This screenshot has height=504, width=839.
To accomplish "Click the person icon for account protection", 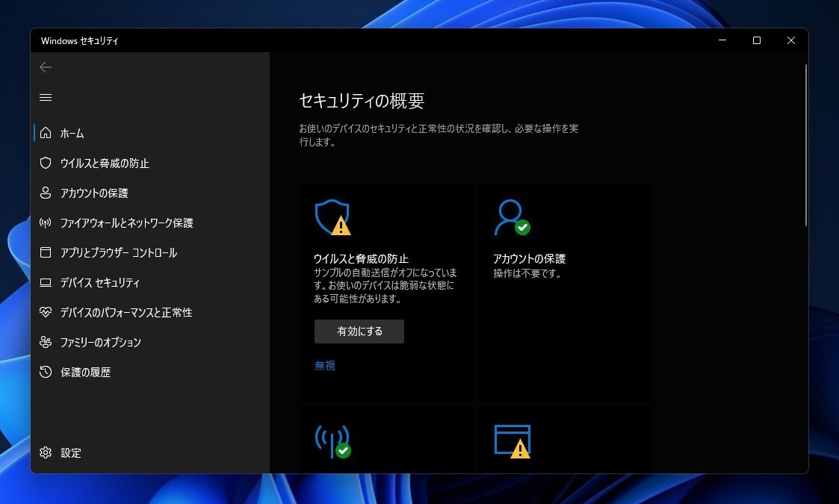I will [46, 193].
